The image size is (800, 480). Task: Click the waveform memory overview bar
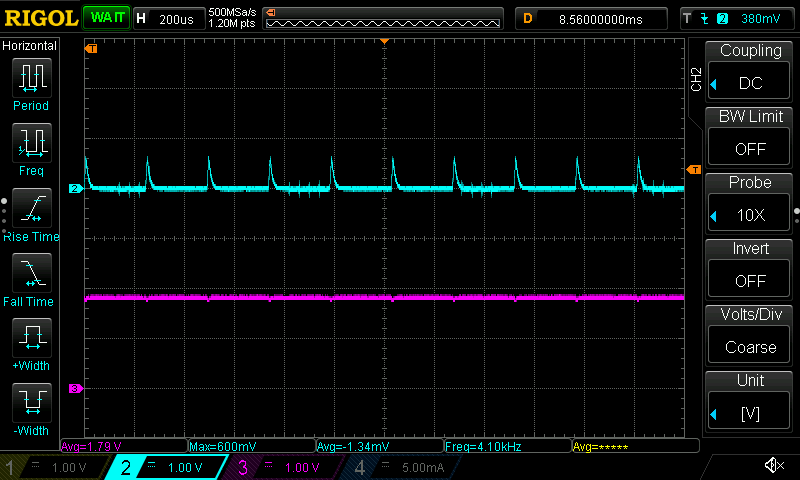click(x=383, y=19)
